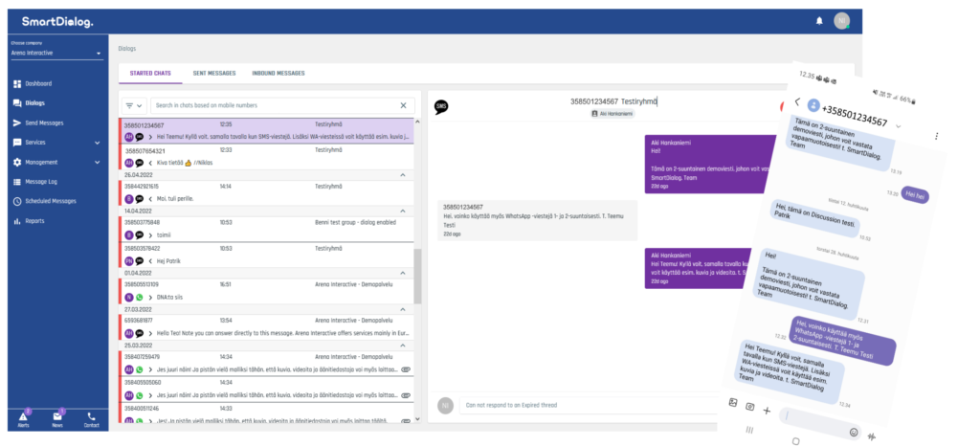Tap the +358501234567 title in the phone
Viewport: 980px width, 446px height.
855,116
